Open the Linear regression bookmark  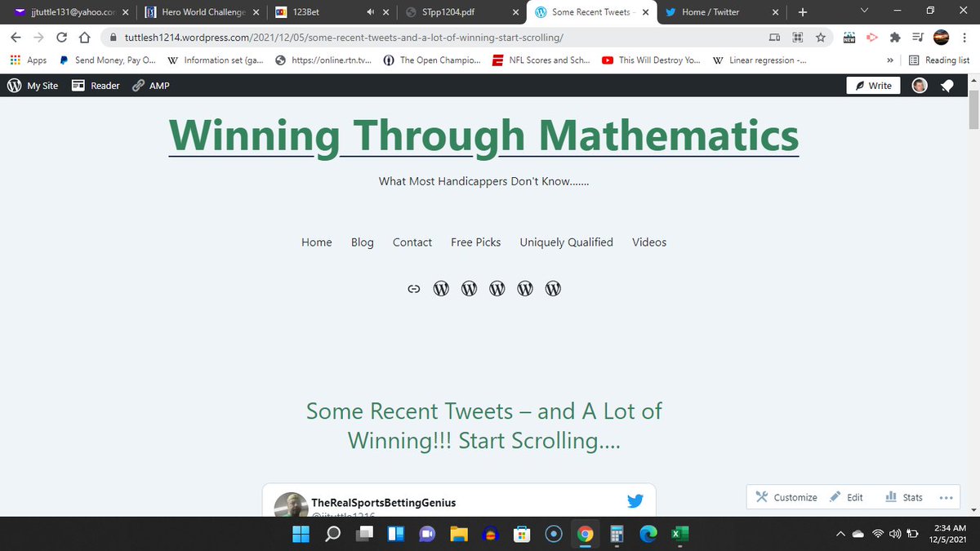click(759, 60)
